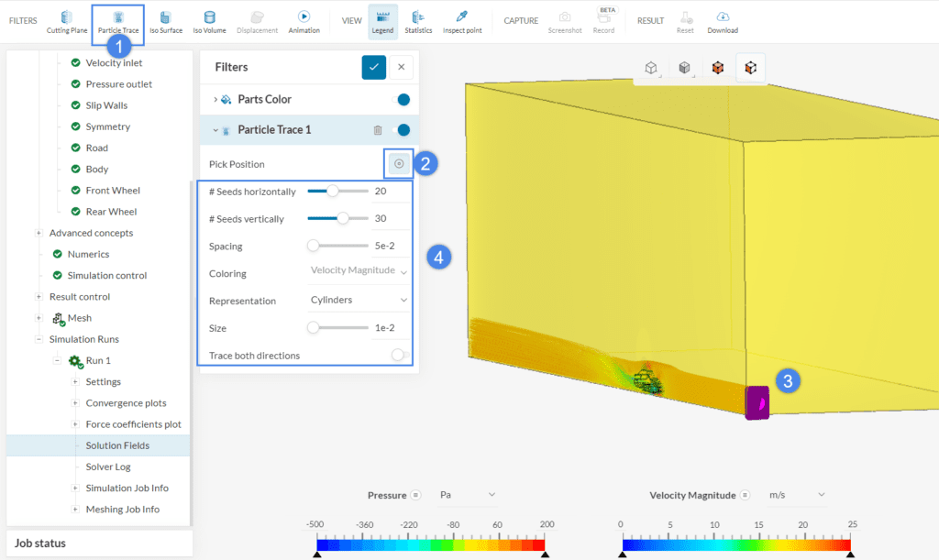Enable Trace both directions

point(400,356)
